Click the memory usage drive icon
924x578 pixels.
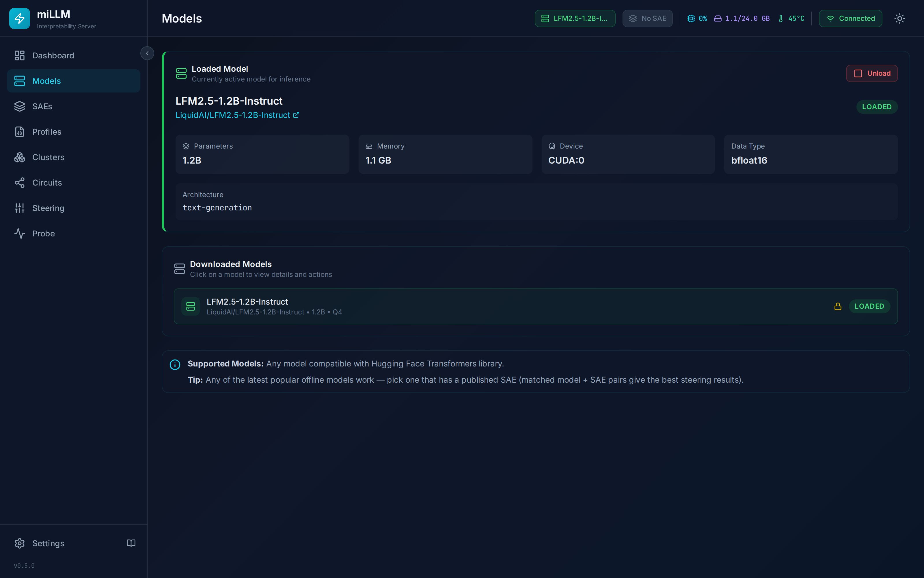718,18
